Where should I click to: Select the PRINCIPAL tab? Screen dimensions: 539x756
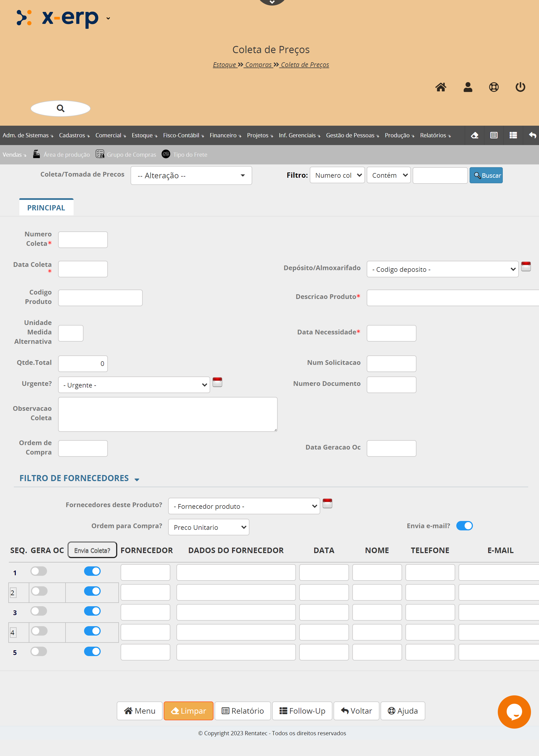pos(46,208)
